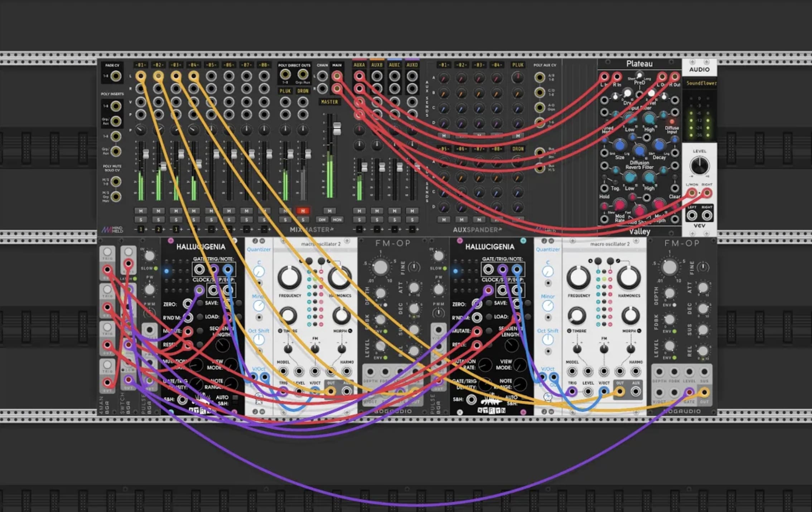Open the AUXA label on MixMaster

pyautogui.click(x=359, y=65)
